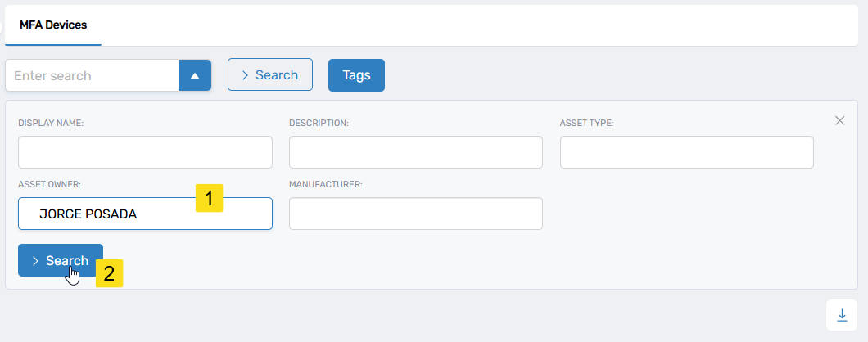Open the Tags filter button

pos(356,74)
